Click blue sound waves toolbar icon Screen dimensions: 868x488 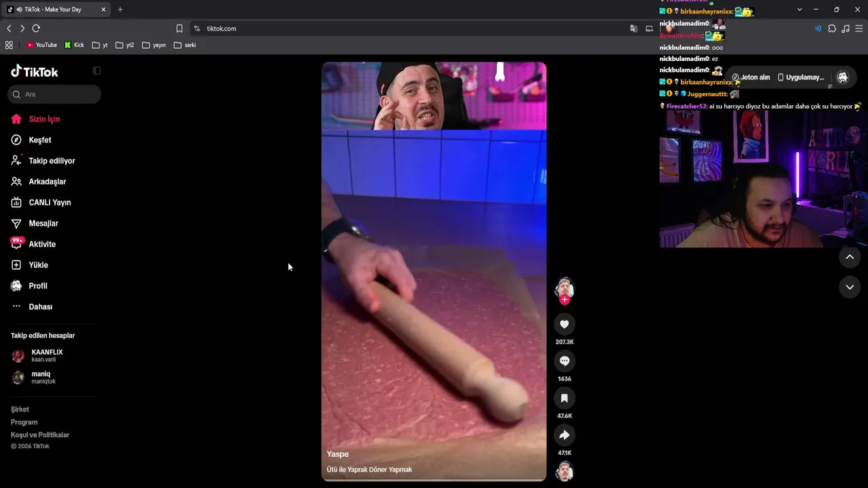(x=818, y=28)
